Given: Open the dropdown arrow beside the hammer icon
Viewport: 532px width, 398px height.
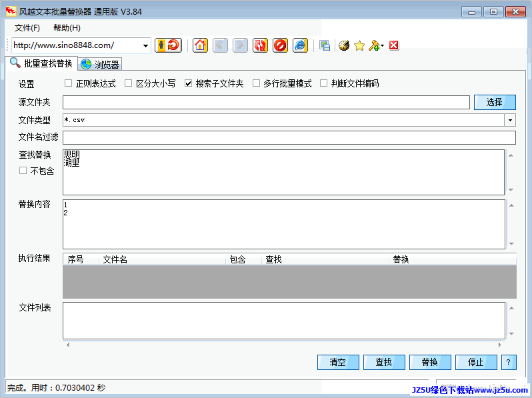Looking at the screenshot, I should (383, 45).
